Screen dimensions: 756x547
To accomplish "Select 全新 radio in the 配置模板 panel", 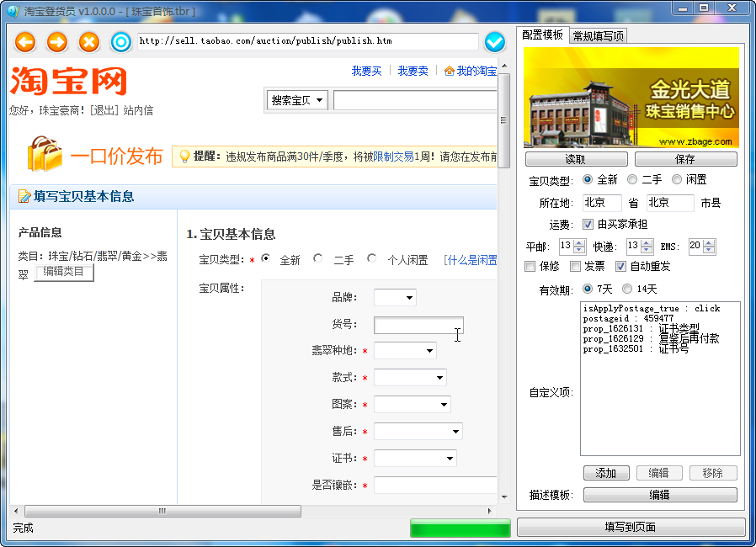I will coord(588,179).
